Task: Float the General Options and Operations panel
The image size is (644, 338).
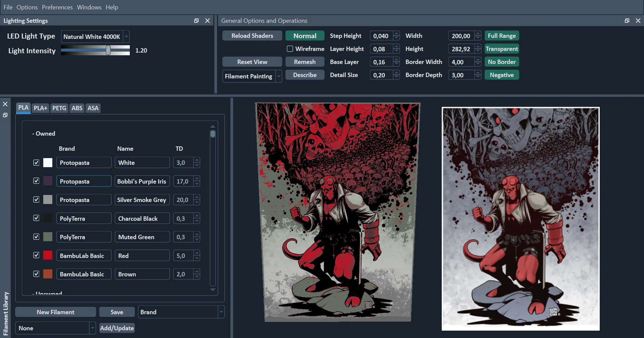Action: pos(627,21)
